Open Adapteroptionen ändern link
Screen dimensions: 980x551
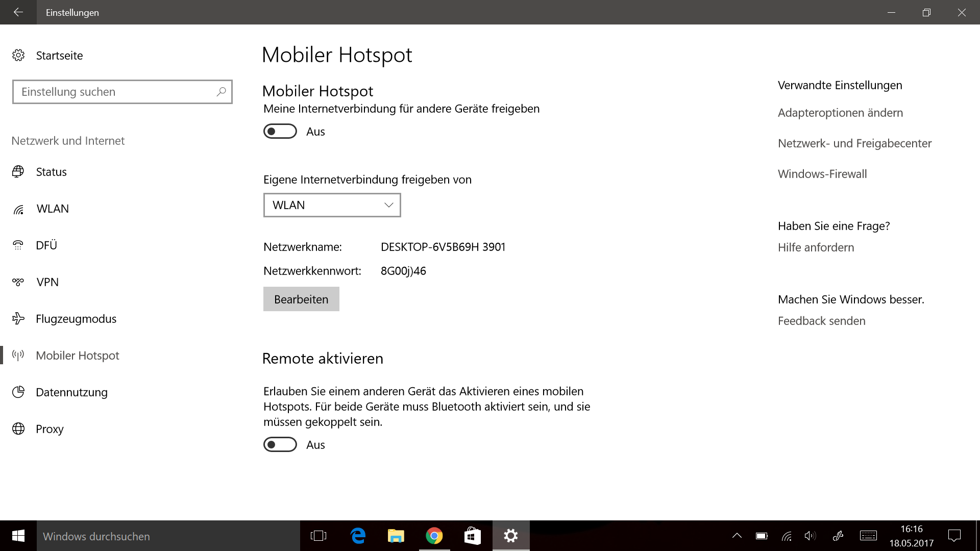pos(840,113)
